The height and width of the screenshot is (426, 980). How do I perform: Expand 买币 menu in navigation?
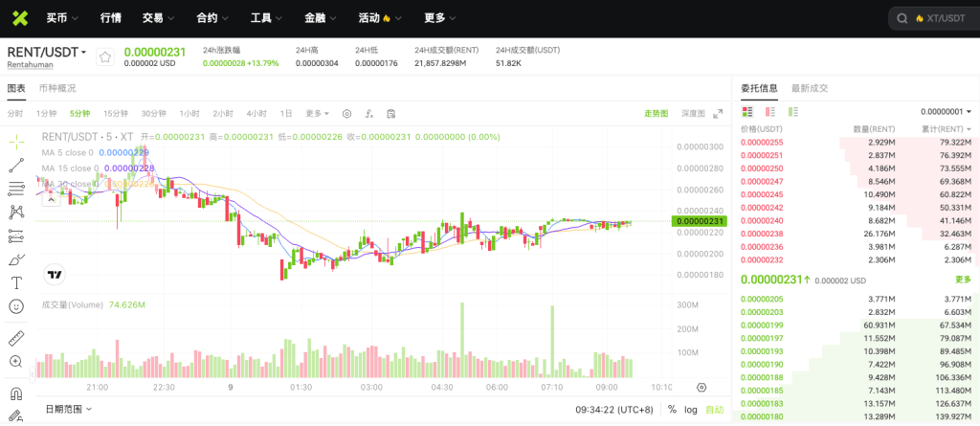tap(62, 18)
